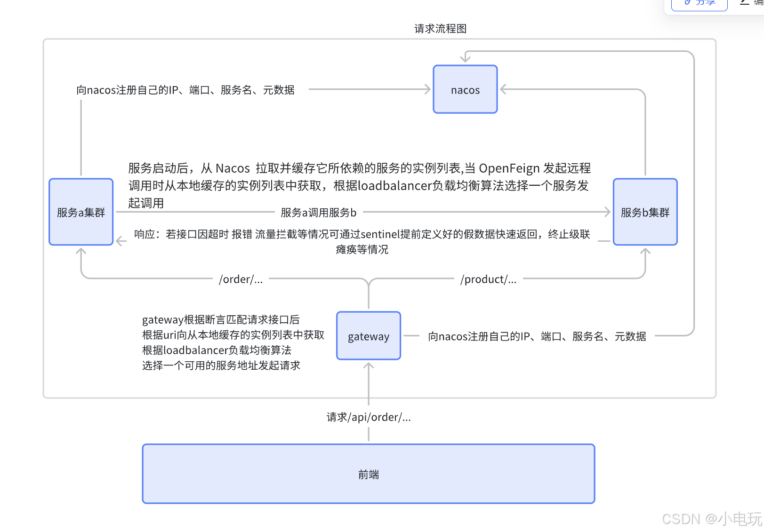Click the gateway 断言匹配 description text
This screenshot has width=764, height=532.
(x=233, y=342)
